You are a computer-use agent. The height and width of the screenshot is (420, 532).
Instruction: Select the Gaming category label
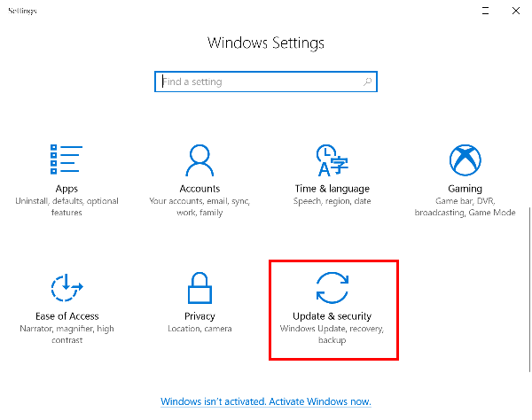[x=465, y=189]
